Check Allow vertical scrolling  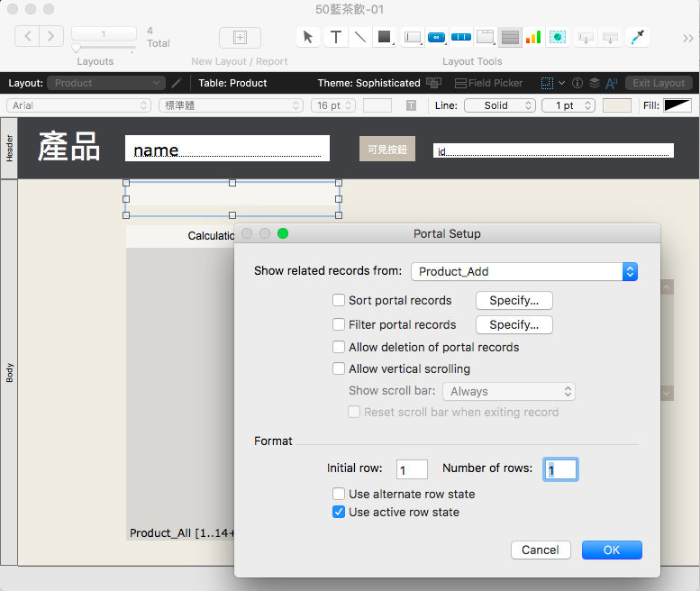[x=339, y=368]
